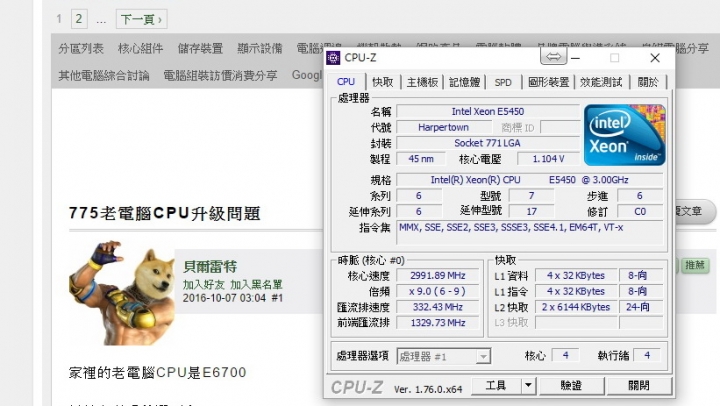Switch to the 快取 tab
The width and height of the screenshot is (720, 406).
382,82
